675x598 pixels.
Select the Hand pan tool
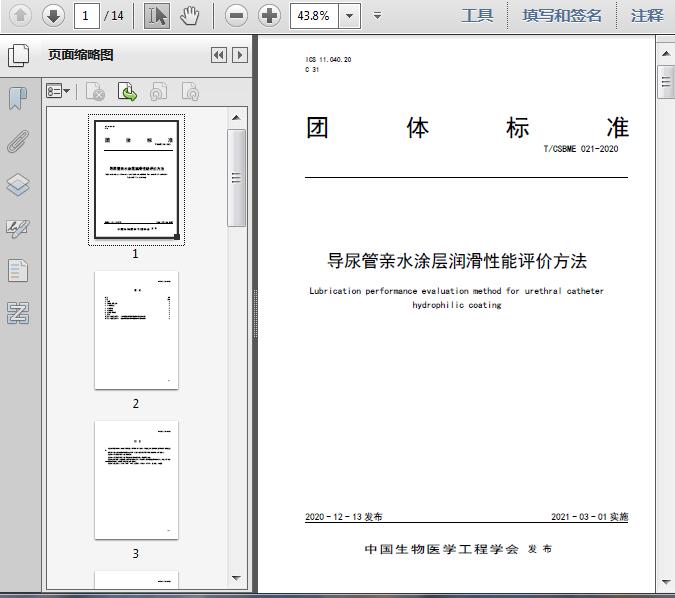[x=189, y=16]
